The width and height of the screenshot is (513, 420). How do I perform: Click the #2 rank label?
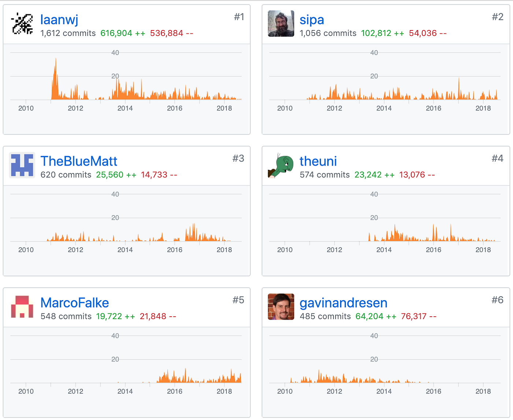pos(498,17)
